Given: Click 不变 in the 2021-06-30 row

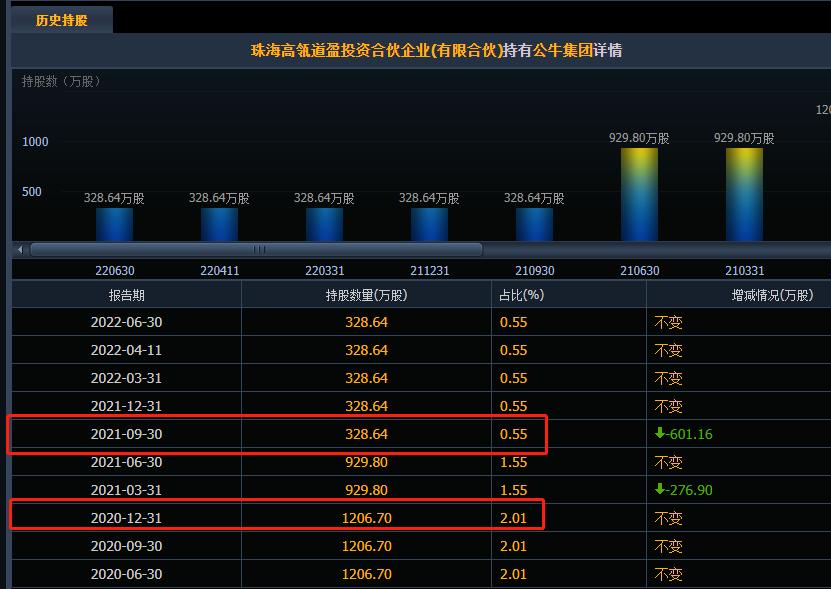Looking at the screenshot, I should click(x=668, y=462).
